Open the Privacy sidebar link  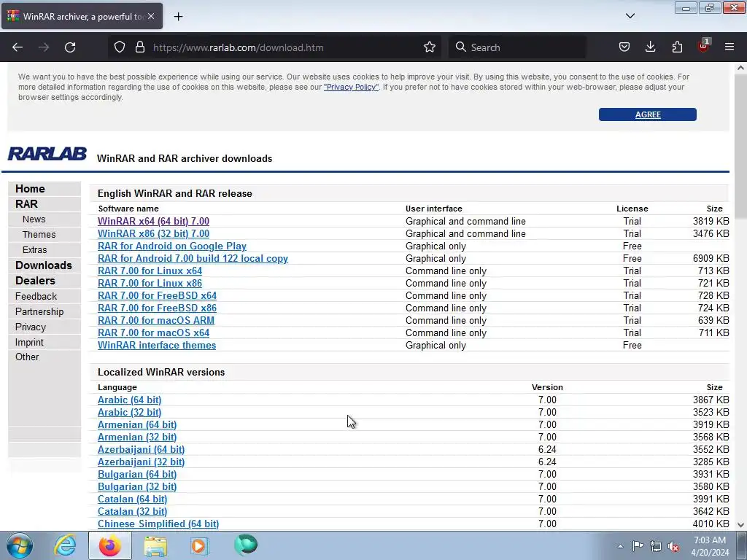click(x=31, y=327)
